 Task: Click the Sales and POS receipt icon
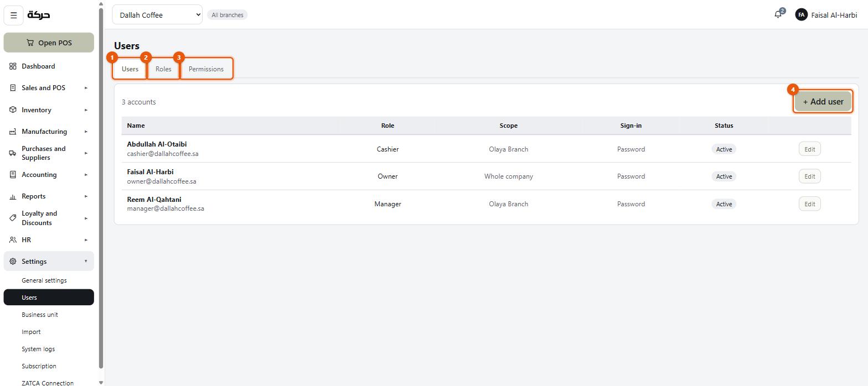pos(13,88)
